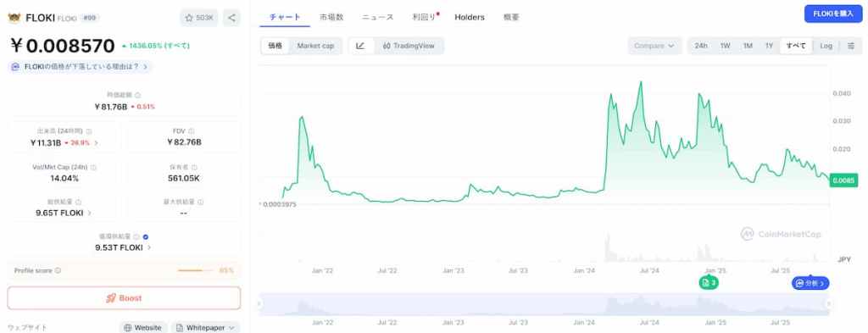The image size is (868, 333).
Task: Expand 9.53T FLOKI circulating supply chevron
Action: [149, 247]
